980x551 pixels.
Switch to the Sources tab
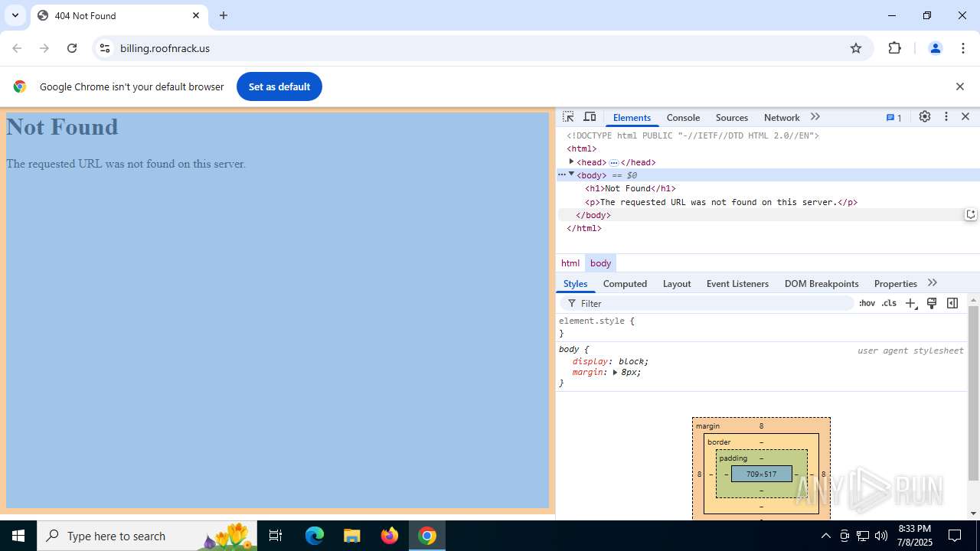tap(732, 118)
